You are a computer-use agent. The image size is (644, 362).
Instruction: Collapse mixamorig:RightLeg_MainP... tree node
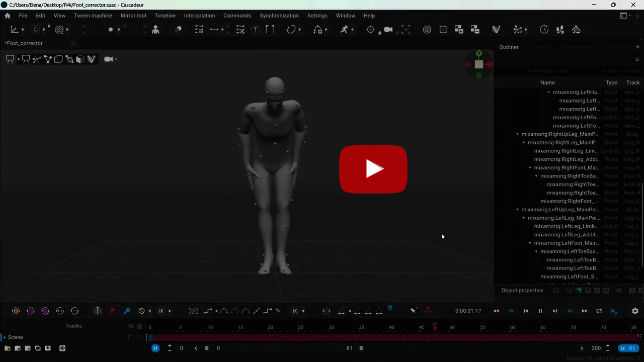click(524, 143)
